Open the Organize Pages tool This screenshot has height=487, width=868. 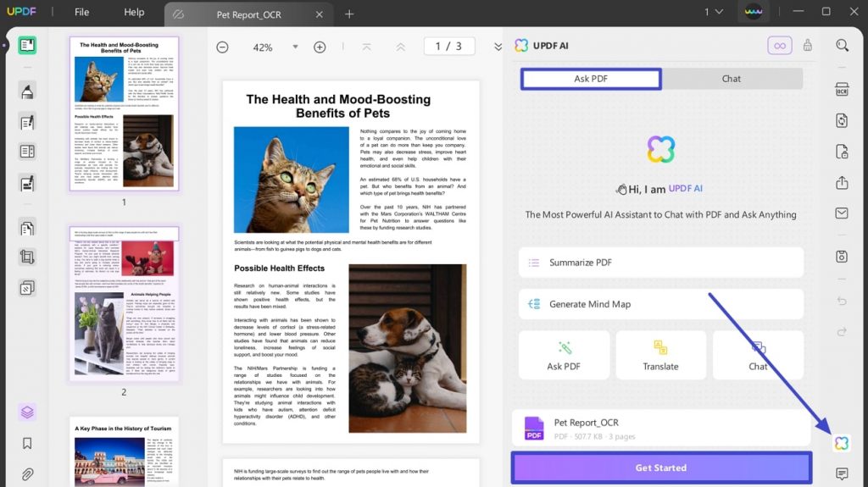(27, 228)
